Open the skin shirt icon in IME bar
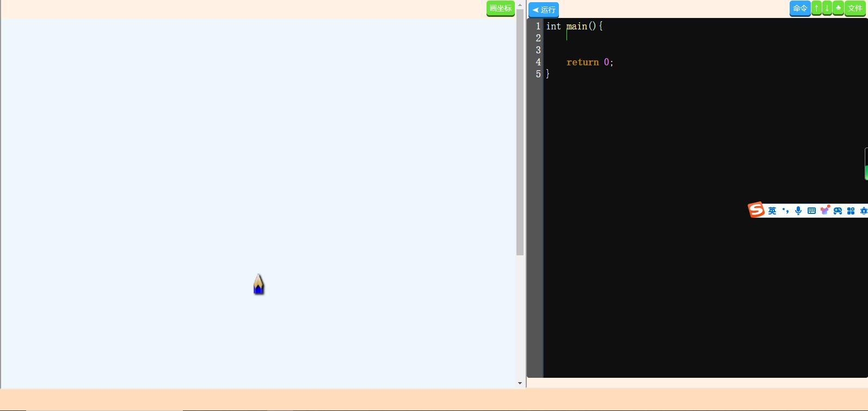Screen dimensions: 868x411 (825, 210)
